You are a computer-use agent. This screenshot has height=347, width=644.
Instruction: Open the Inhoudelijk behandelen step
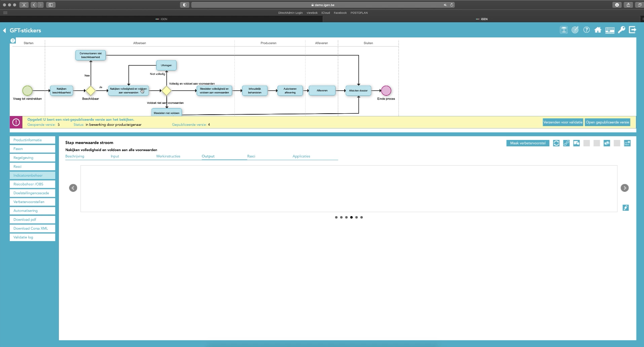[255, 91]
